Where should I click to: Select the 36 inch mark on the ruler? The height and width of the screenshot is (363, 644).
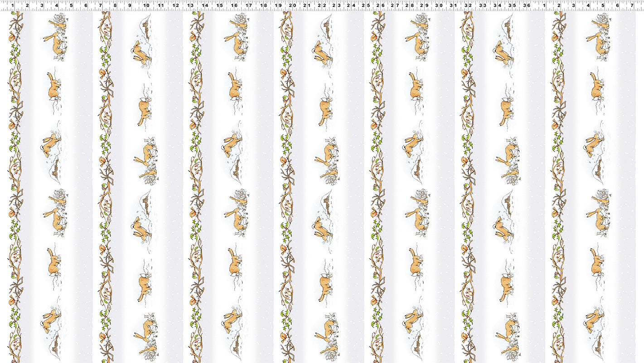(526, 6)
